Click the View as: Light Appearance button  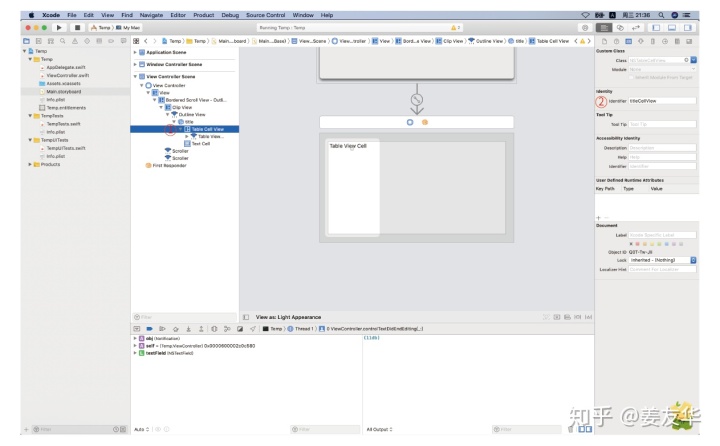point(288,317)
